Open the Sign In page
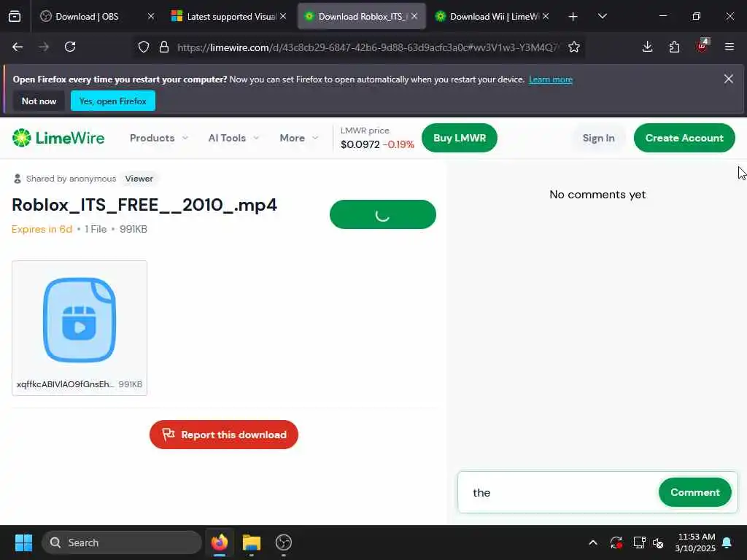The height and width of the screenshot is (560, 747). pyautogui.click(x=598, y=138)
